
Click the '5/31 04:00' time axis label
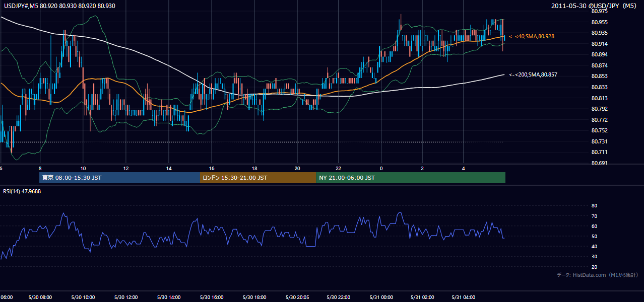coord(463,297)
